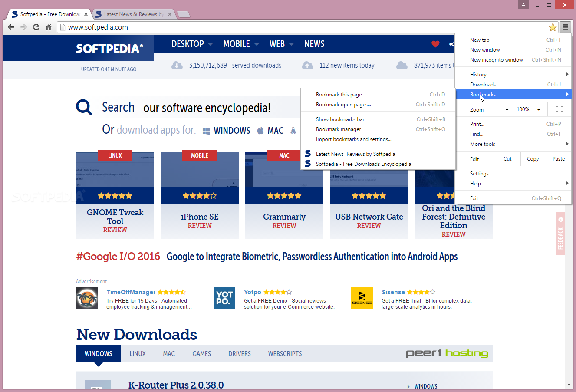Click the Apple logo next to MAC
The height and width of the screenshot is (392, 576).
[x=260, y=130]
